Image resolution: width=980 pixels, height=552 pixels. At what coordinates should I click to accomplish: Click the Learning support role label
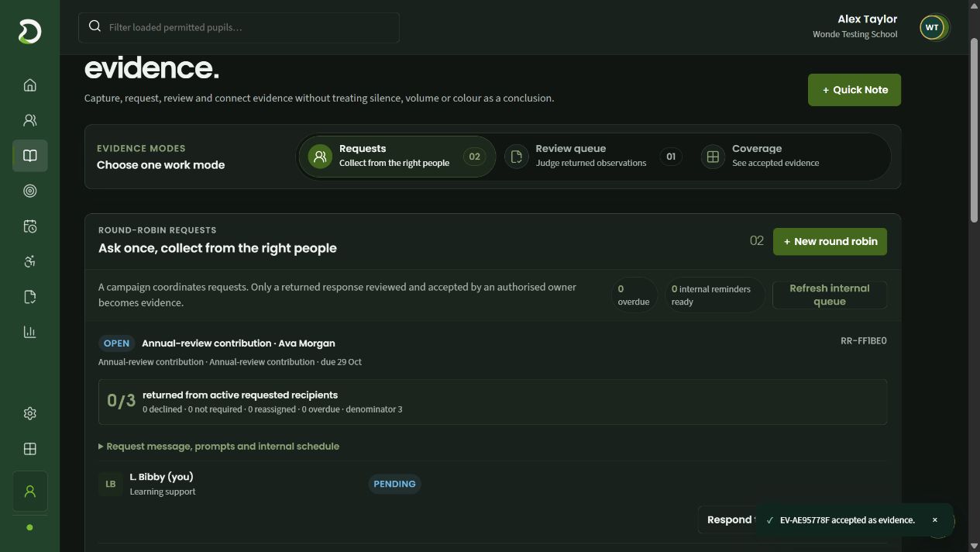[163, 492]
